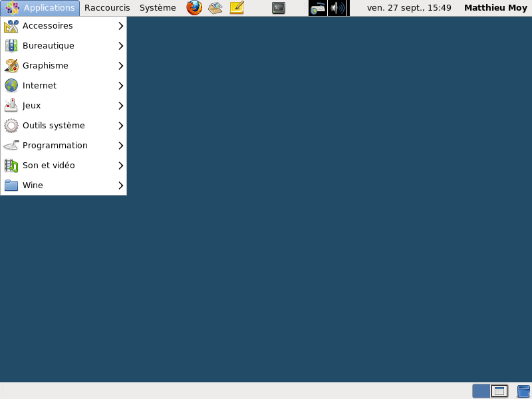Viewport: 532px width, 399px height.
Task: Open the Internet submenu
Action: click(63, 86)
